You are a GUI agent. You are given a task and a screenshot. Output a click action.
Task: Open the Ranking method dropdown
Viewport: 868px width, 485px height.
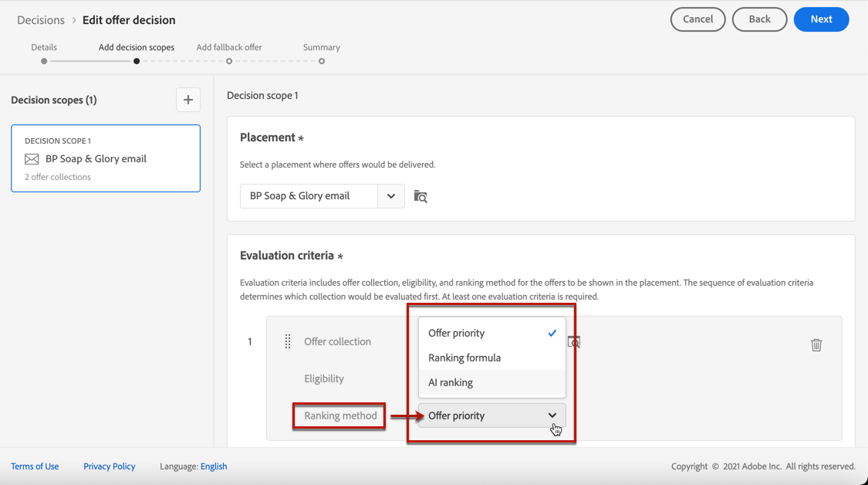tap(491, 415)
